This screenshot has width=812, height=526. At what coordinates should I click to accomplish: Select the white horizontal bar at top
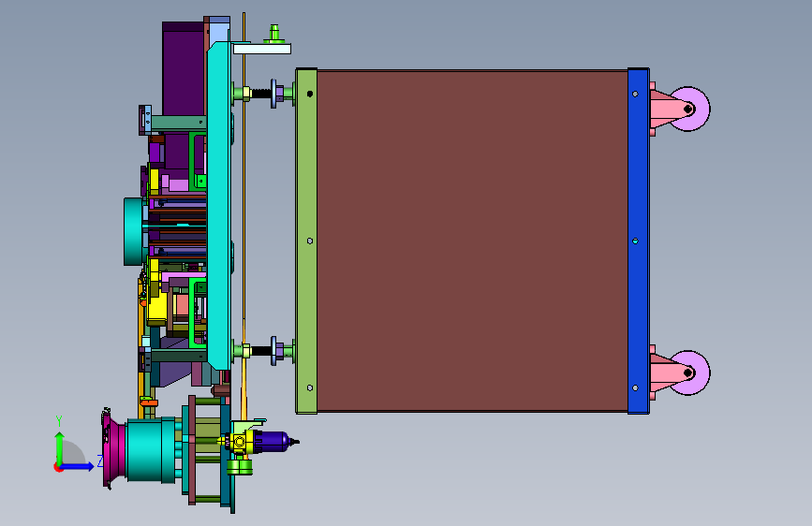tap(262, 49)
